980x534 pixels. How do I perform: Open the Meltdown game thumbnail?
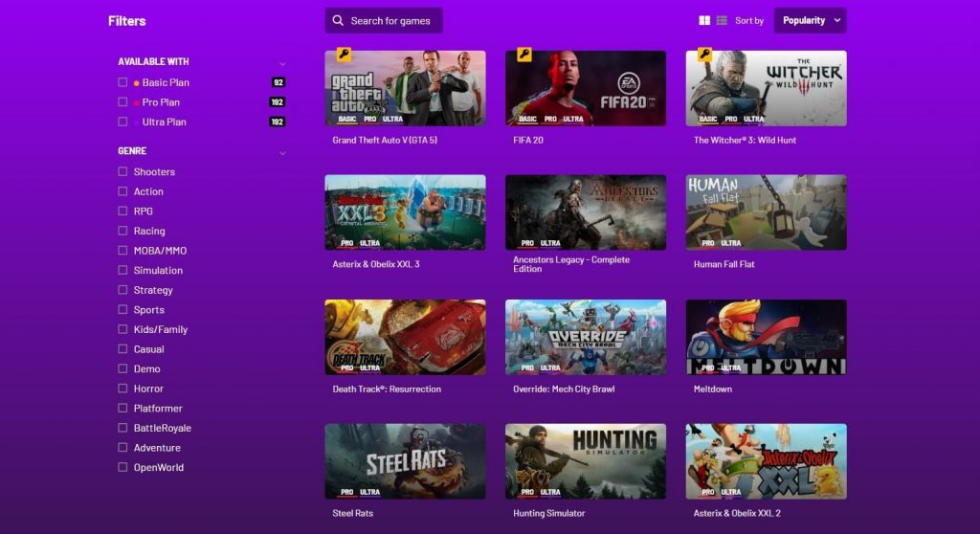pyautogui.click(x=767, y=337)
